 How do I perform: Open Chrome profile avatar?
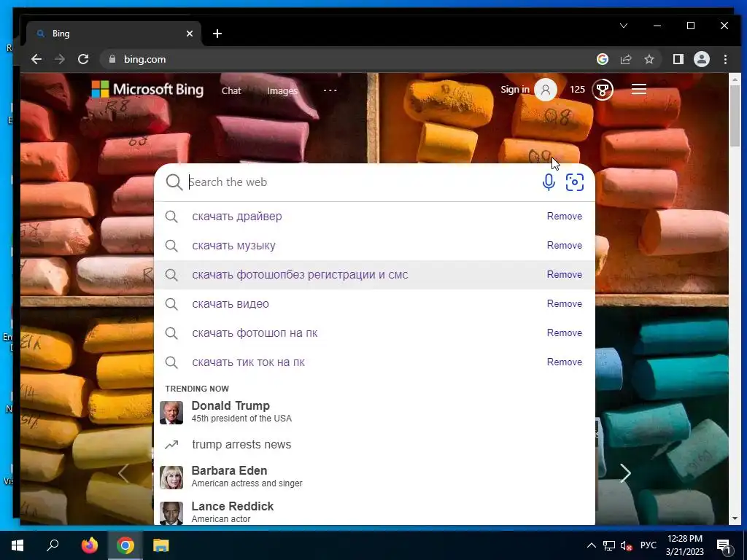[701, 59]
